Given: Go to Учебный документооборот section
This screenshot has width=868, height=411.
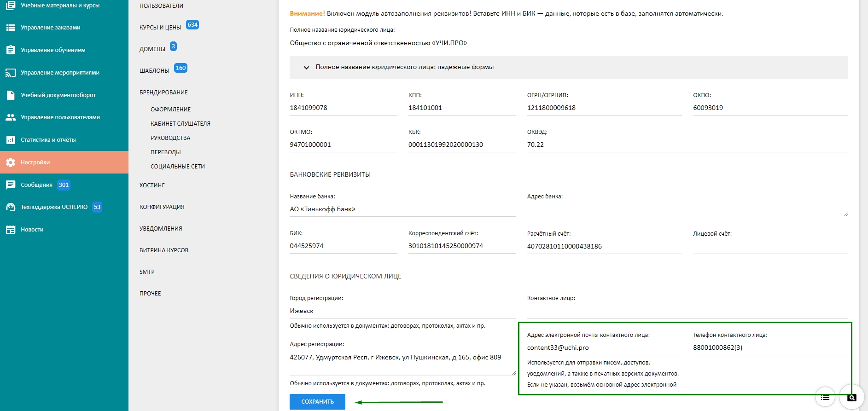Looking at the screenshot, I should click(58, 95).
